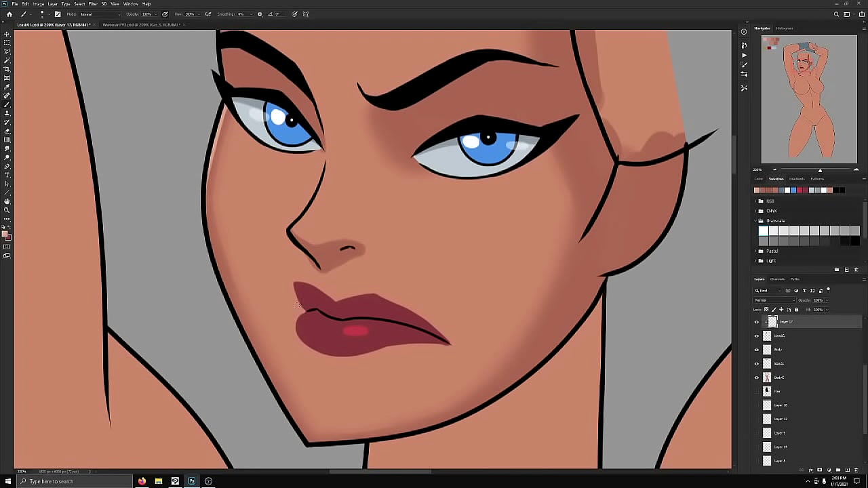Screen dimensions: 868x488
Task: Click the Create new layer icon
Action: point(847,469)
